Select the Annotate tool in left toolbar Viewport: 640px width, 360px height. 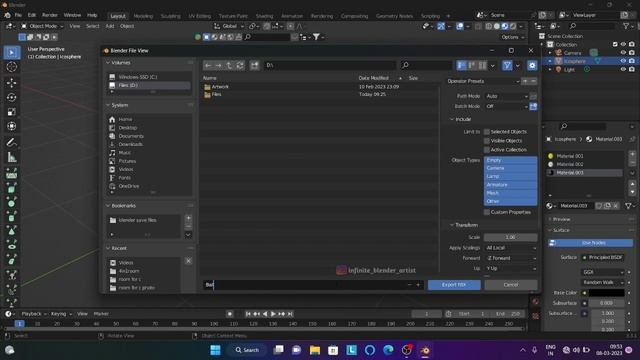[x=11, y=142]
